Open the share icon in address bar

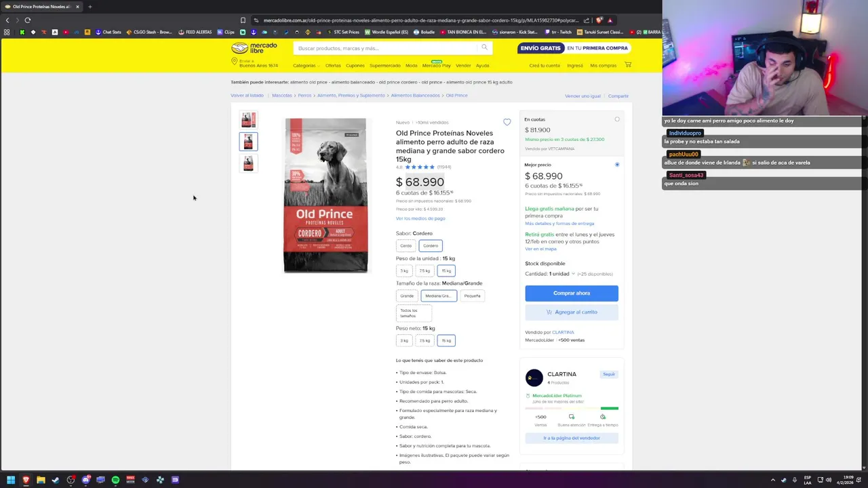pyautogui.click(x=587, y=20)
